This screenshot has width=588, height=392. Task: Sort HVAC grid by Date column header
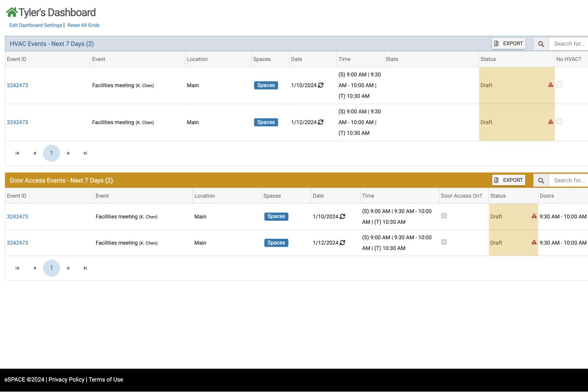[296, 59]
